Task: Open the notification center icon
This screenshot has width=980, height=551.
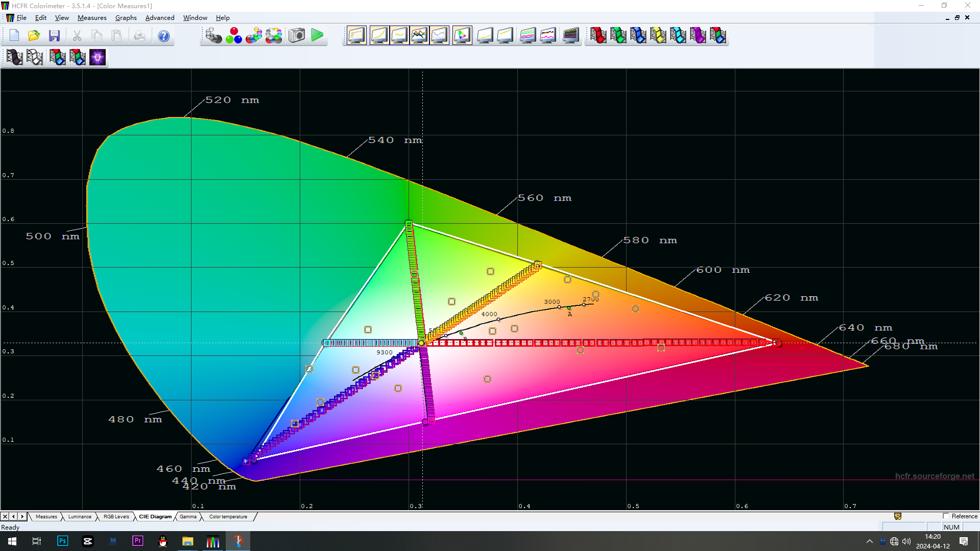Action: coord(964,541)
